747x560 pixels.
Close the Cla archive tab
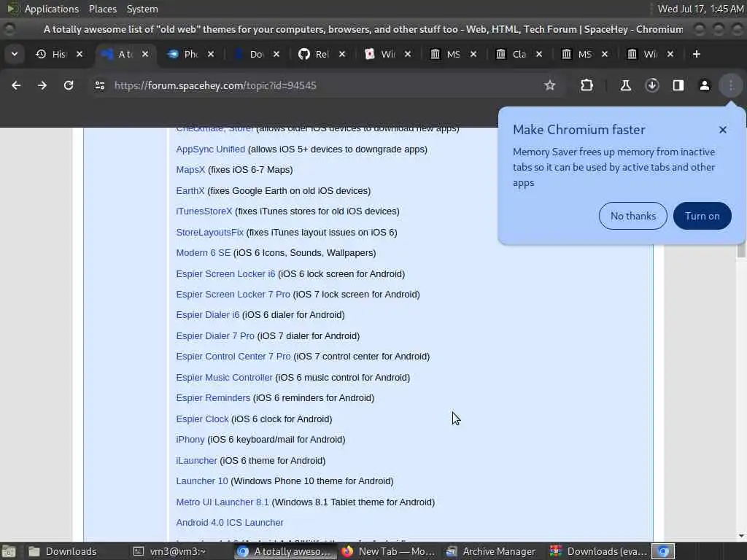click(539, 54)
